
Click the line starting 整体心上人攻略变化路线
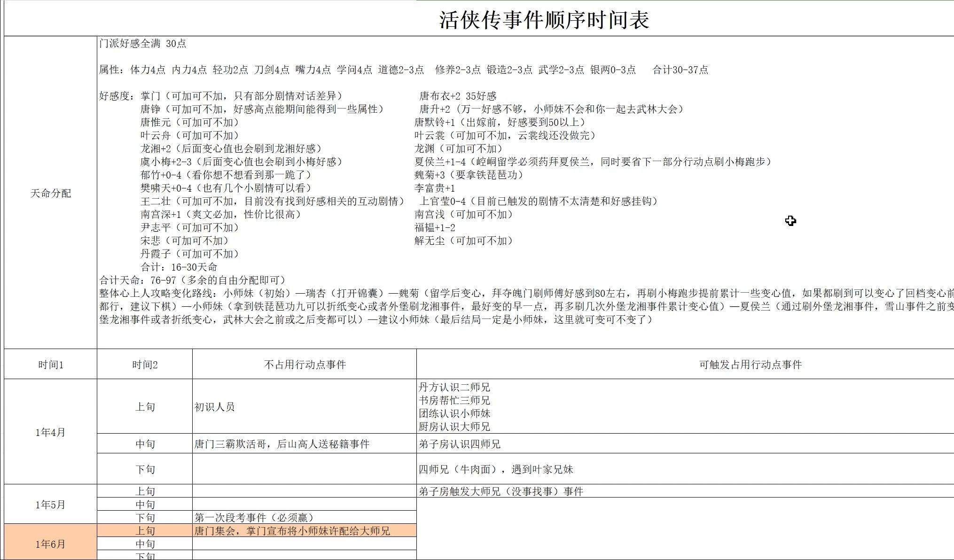click(x=526, y=294)
